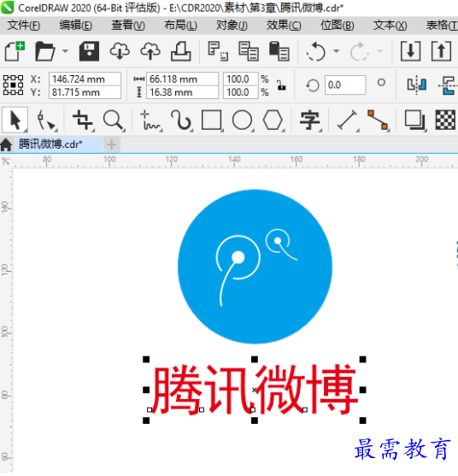458x476 pixels.
Task: Select the Rectangle tool
Action: click(212, 120)
